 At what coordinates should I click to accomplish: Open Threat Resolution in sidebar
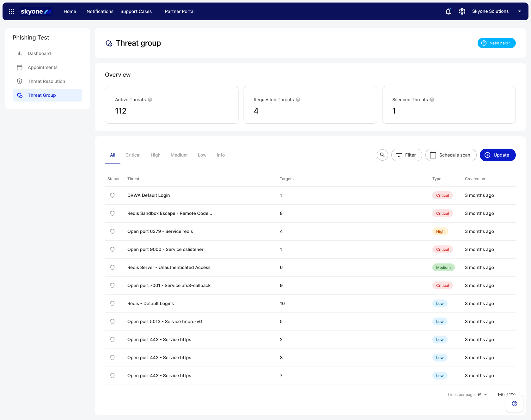(x=46, y=81)
